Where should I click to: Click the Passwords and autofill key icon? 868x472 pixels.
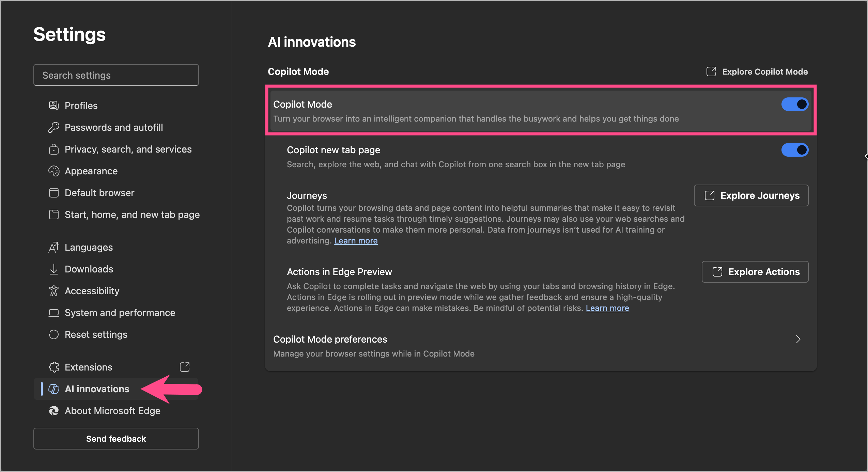pos(54,127)
